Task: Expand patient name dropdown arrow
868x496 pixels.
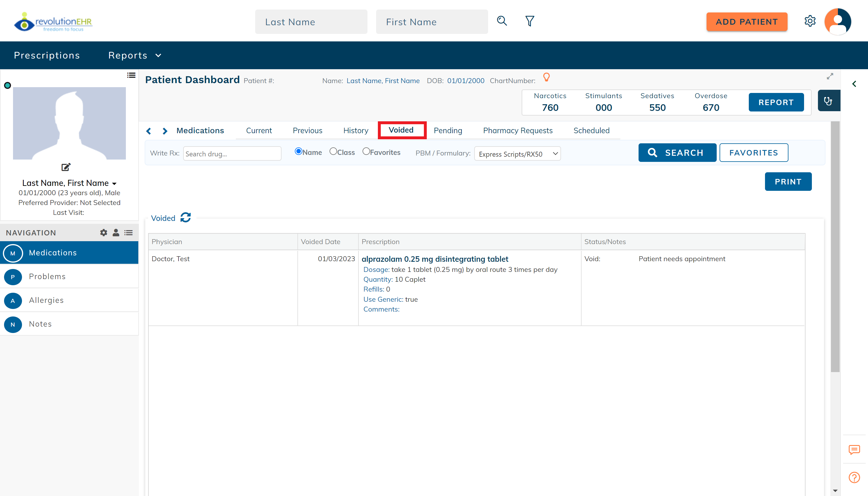Action: [x=114, y=184]
